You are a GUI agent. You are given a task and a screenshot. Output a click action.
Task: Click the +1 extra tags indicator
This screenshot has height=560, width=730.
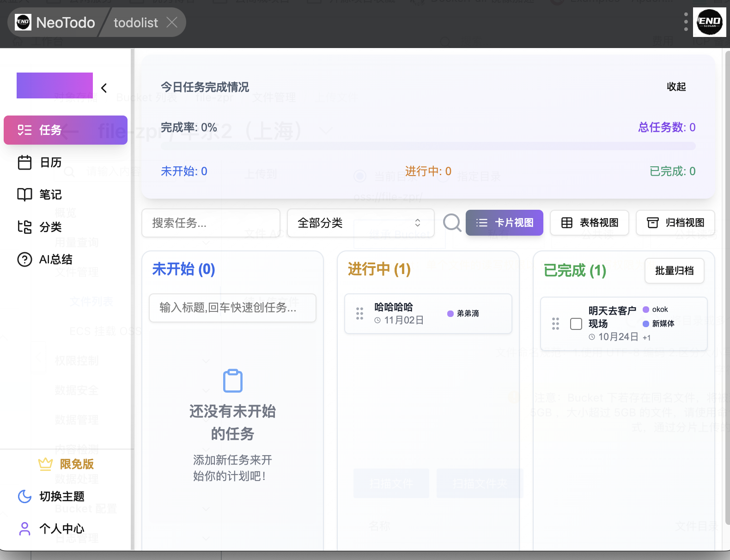(647, 338)
